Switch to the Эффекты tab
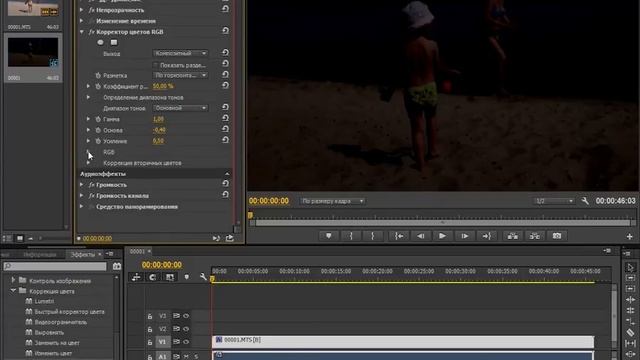The width and height of the screenshot is (640, 360). [83, 255]
